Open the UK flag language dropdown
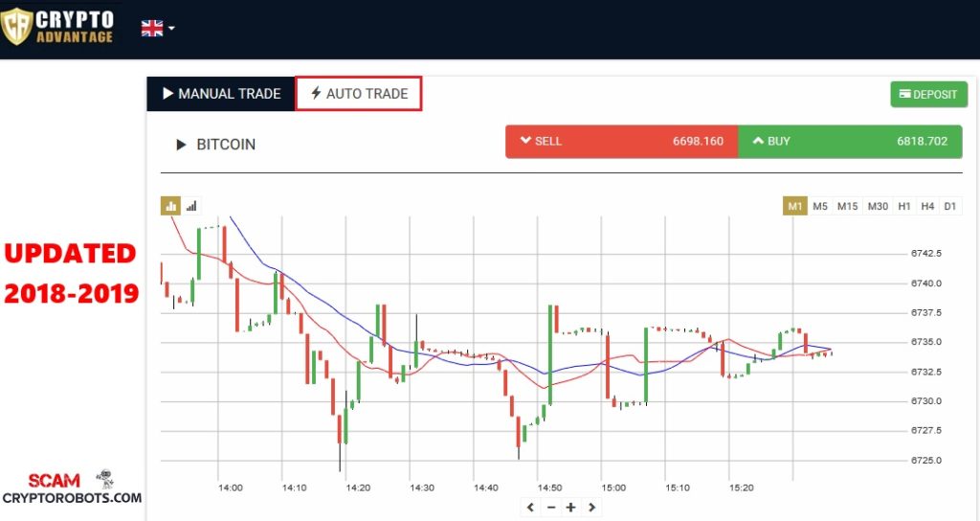This screenshot has width=980, height=521. (158, 28)
